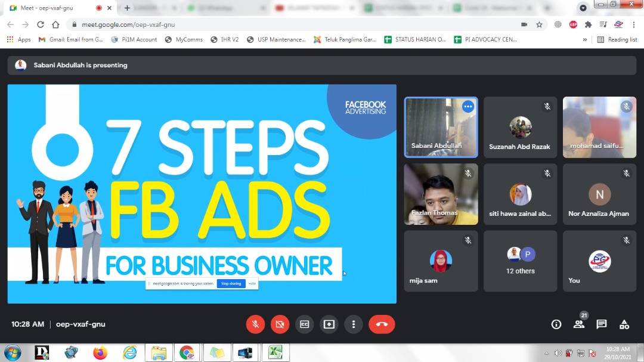
Task: Select Sabani Abdullah's video tile
Action: point(441,128)
